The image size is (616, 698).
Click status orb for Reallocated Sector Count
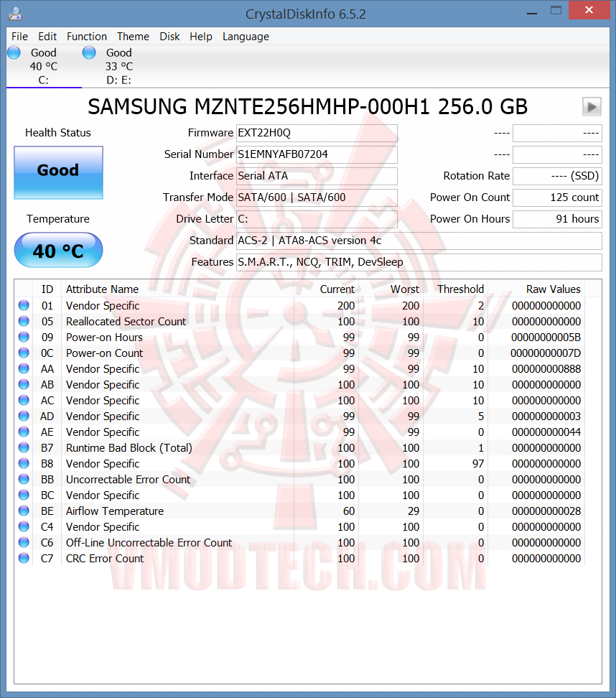coord(24,321)
